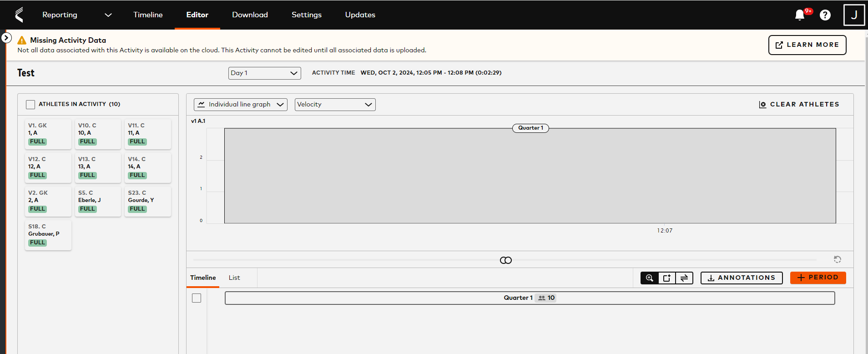Viewport: 868px width, 354px height.
Task: Switch to the List tab
Action: [234, 278]
